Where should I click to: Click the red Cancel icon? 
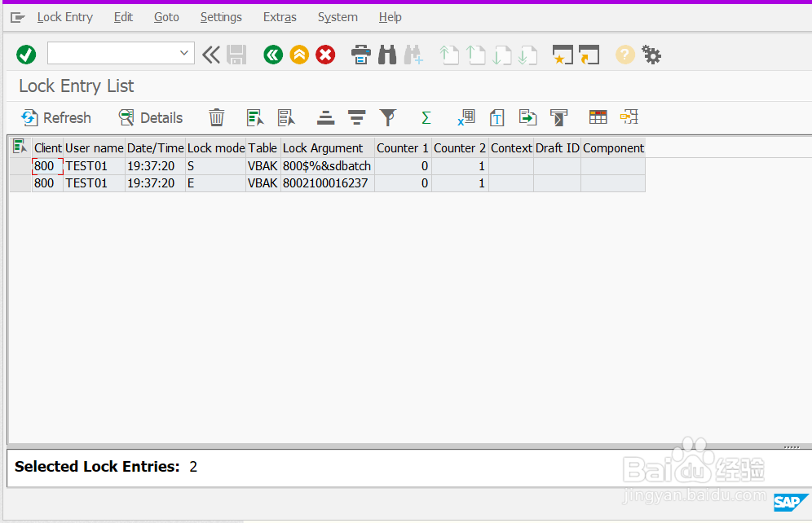326,55
